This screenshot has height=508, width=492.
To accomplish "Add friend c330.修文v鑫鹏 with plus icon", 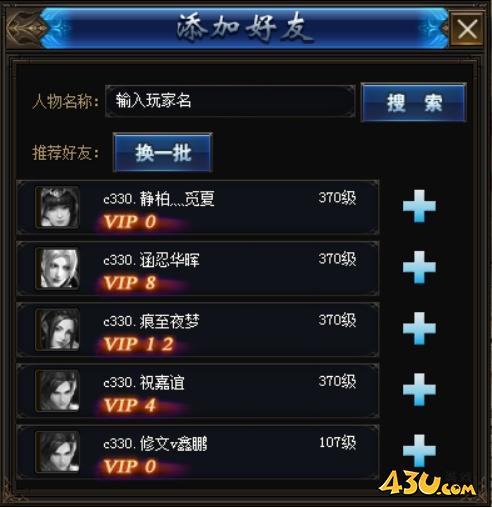I will 419,451.
